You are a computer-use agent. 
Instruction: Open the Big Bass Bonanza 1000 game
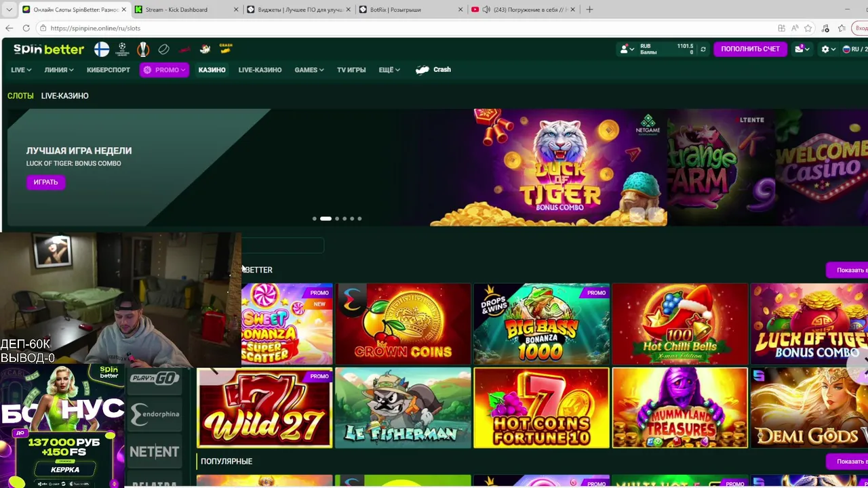541,324
